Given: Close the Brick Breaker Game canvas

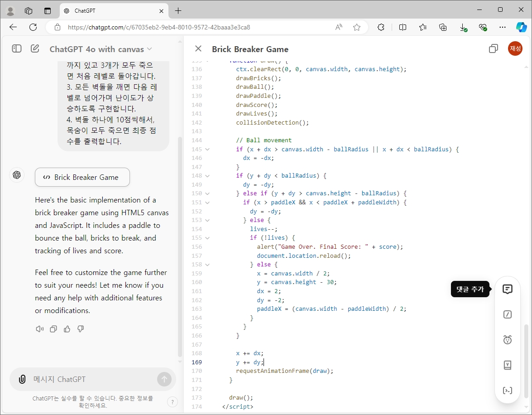Looking at the screenshot, I should (198, 49).
